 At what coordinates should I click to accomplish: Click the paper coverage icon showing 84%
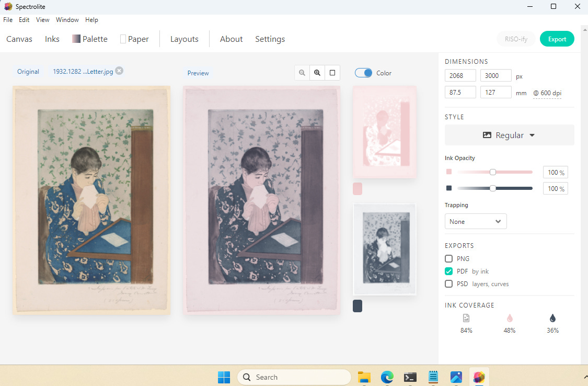tap(466, 318)
